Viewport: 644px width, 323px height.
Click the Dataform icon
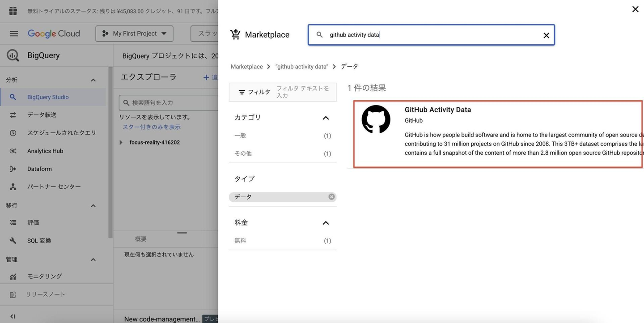(13, 169)
